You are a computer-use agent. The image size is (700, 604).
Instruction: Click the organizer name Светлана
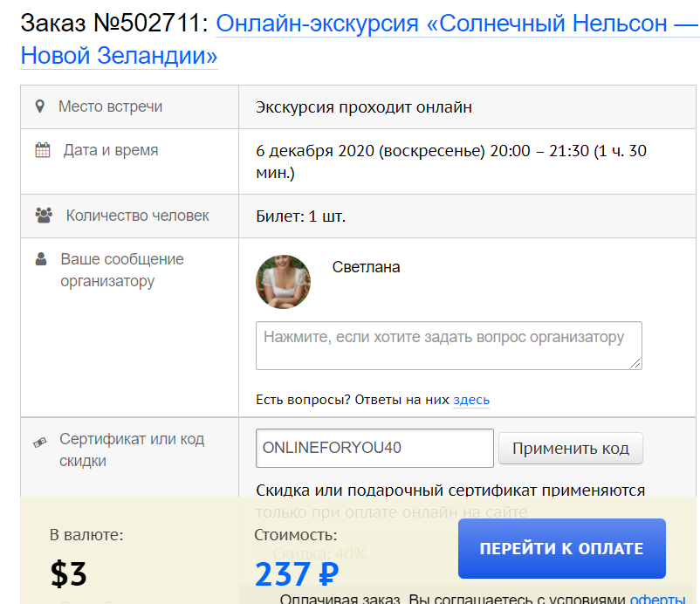point(366,267)
